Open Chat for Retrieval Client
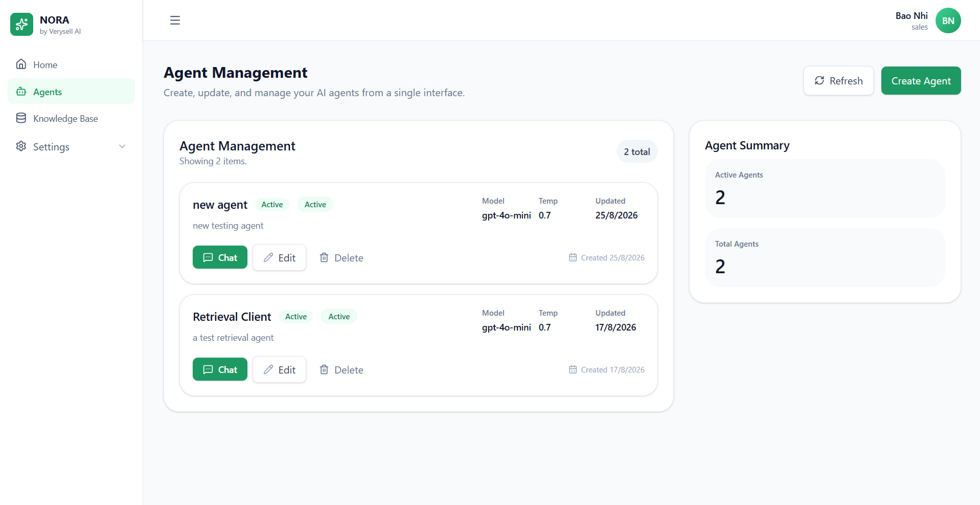980x505 pixels. pos(220,369)
